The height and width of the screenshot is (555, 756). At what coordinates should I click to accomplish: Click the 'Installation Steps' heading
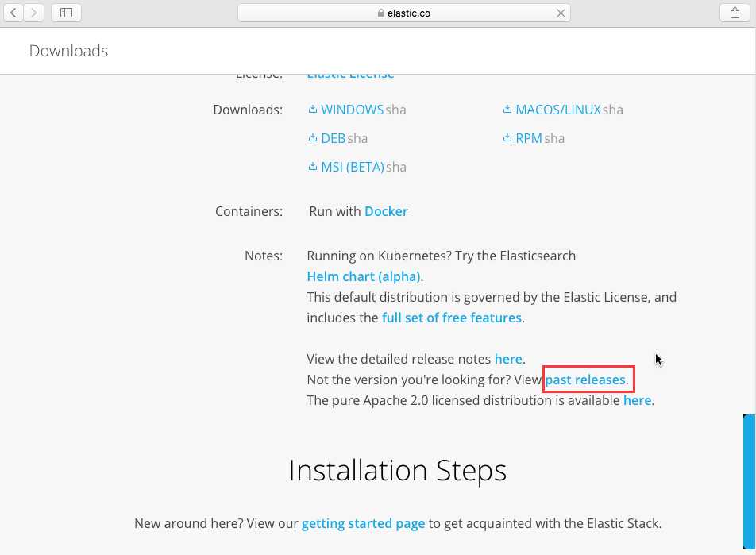pyautogui.click(x=397, y=470)
